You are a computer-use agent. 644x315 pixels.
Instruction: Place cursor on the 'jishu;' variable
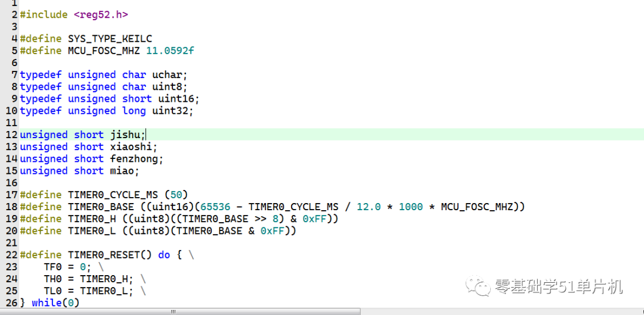coord(128,135)
